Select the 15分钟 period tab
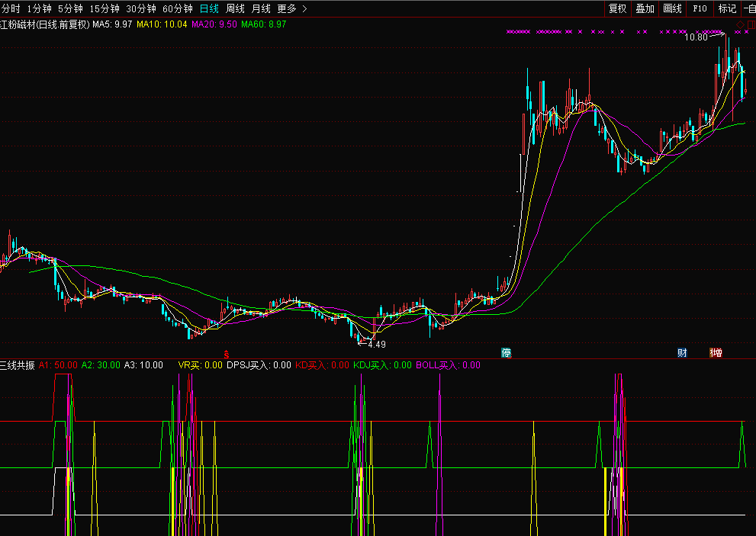The image size is (756, 536). 105,8
